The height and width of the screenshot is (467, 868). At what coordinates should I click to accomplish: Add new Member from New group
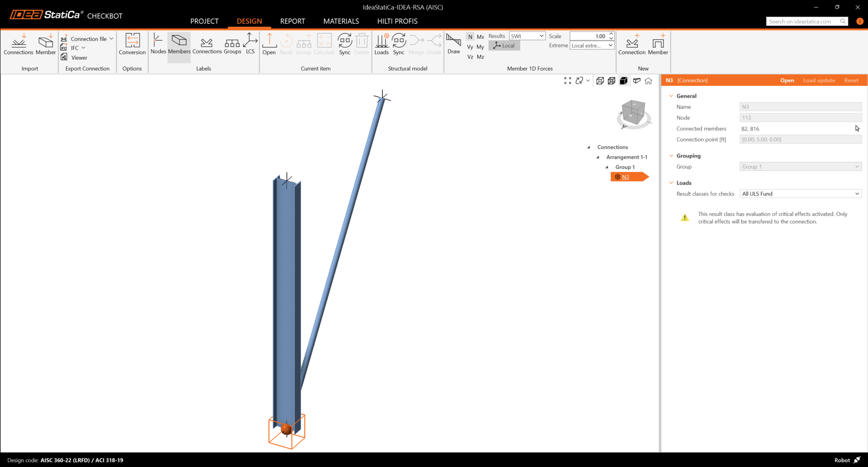658,44
